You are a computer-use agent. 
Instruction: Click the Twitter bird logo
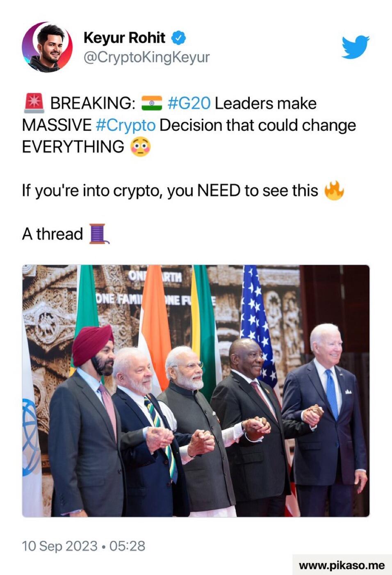click(x=355, y=47)
